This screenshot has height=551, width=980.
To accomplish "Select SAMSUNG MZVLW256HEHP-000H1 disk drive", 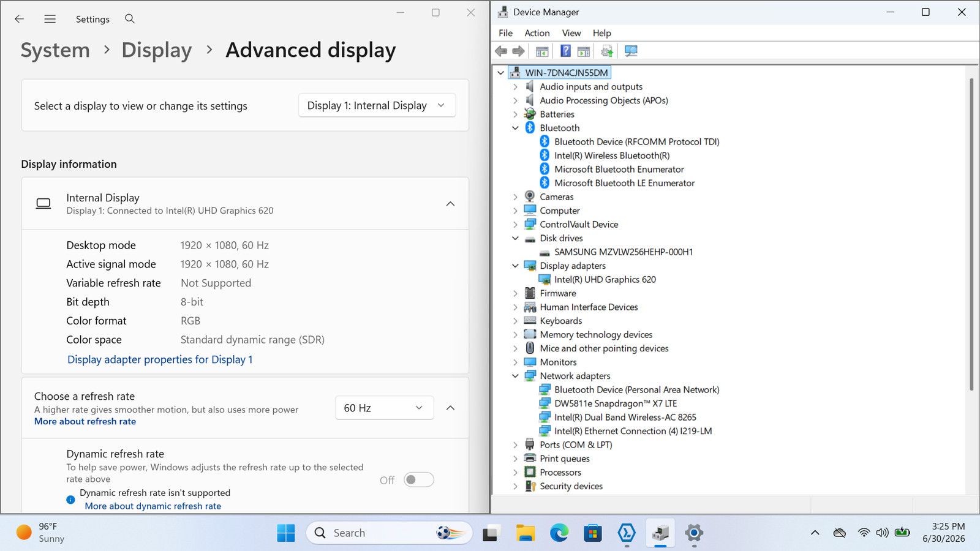I will (624, 252).
